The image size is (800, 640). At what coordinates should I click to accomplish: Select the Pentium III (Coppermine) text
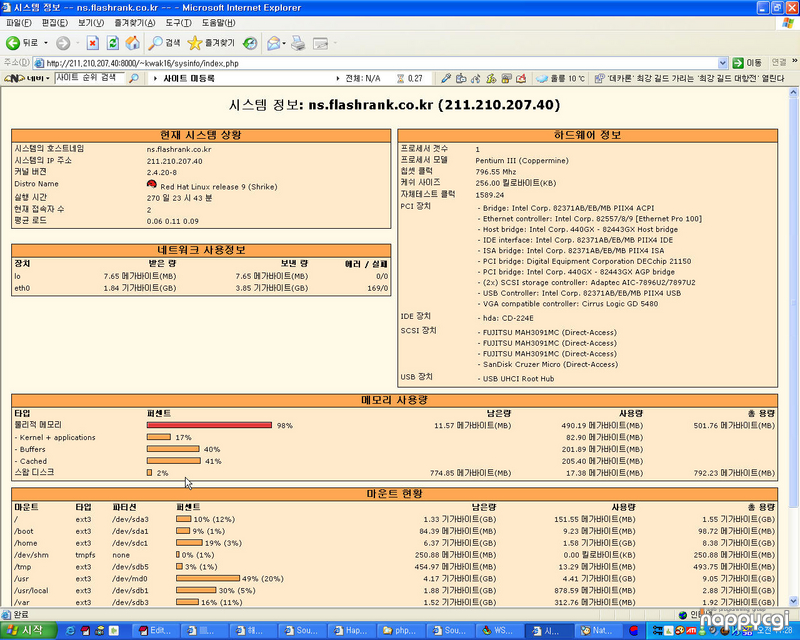coord(521,160)
